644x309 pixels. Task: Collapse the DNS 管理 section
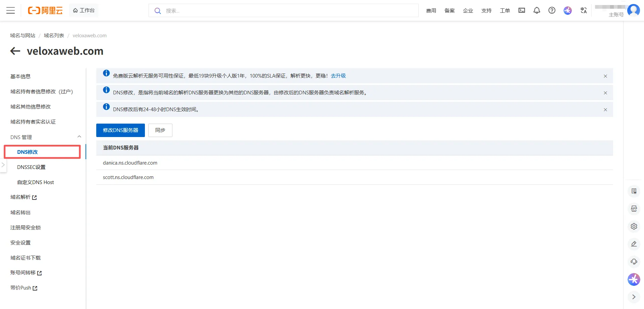pyautogui.click(x=79, y=137)
